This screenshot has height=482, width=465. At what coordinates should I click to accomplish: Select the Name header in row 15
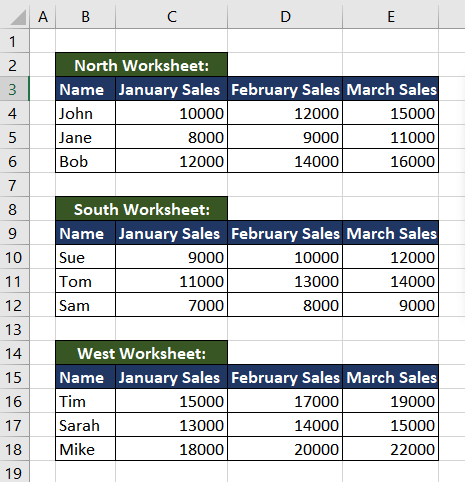tap(86, 377)
